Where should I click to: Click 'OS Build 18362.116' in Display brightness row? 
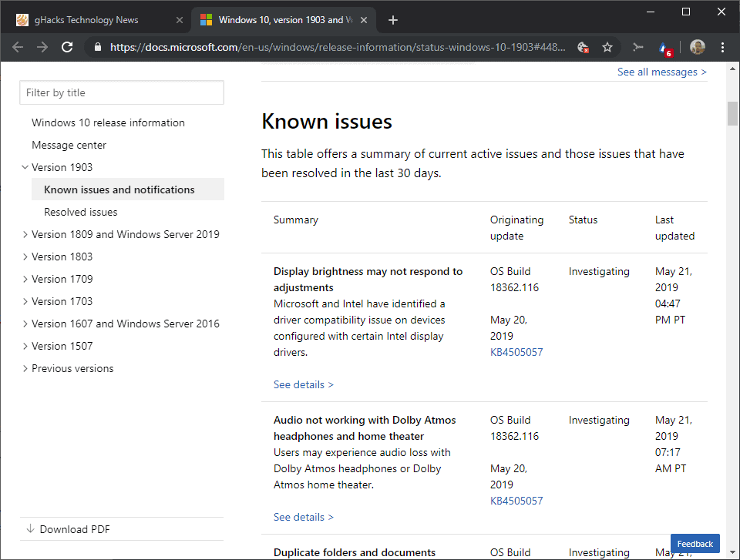coord(514,280)
